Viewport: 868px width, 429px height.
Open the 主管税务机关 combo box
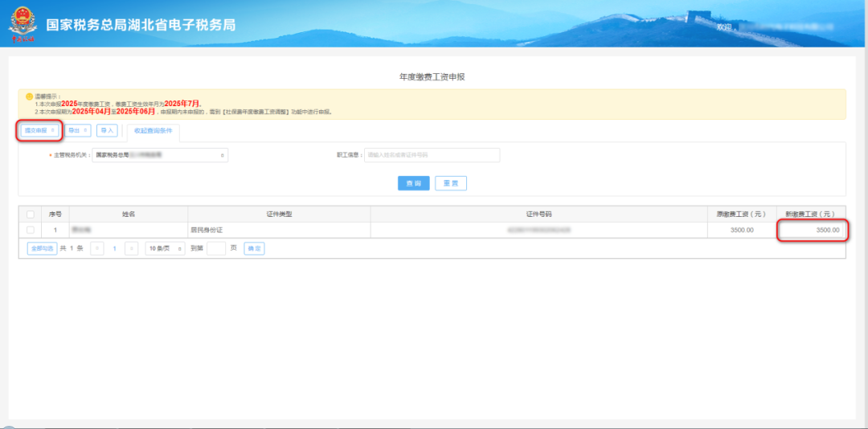[x=160, y=155]
